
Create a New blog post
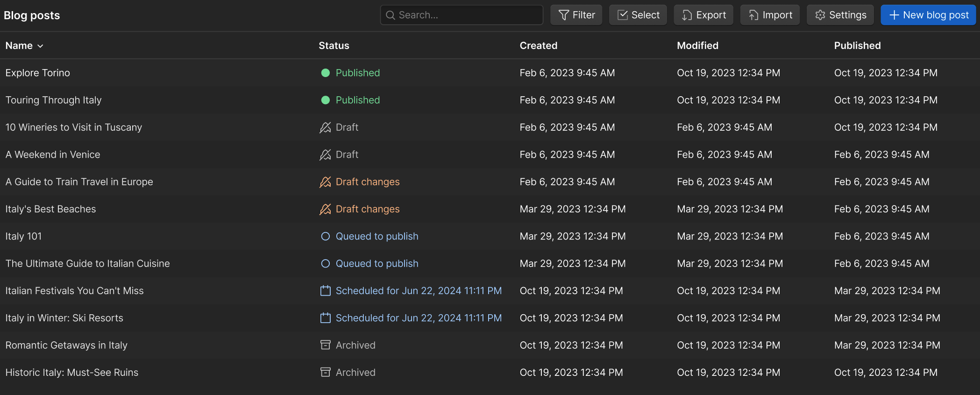(928, 15)
